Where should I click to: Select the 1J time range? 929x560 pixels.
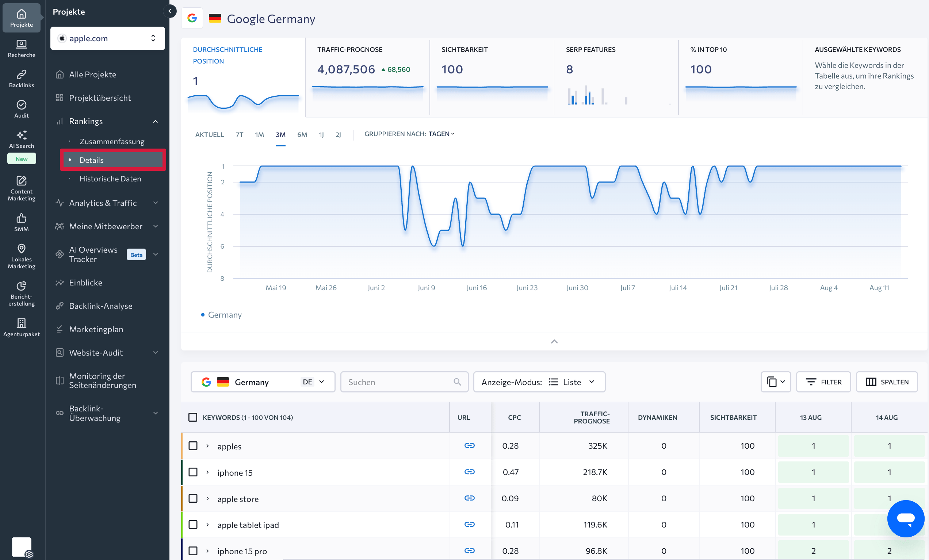click(x=321, y=135)
